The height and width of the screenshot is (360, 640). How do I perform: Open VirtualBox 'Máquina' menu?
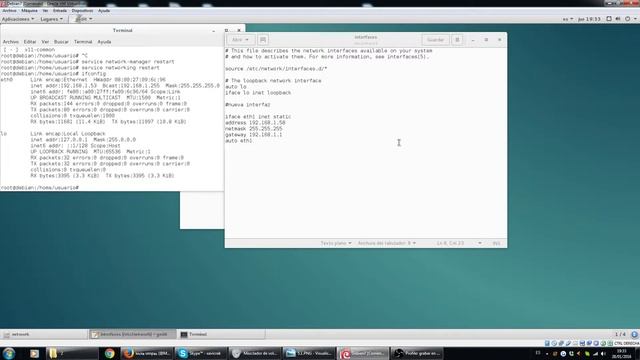(x=29, y=11)
